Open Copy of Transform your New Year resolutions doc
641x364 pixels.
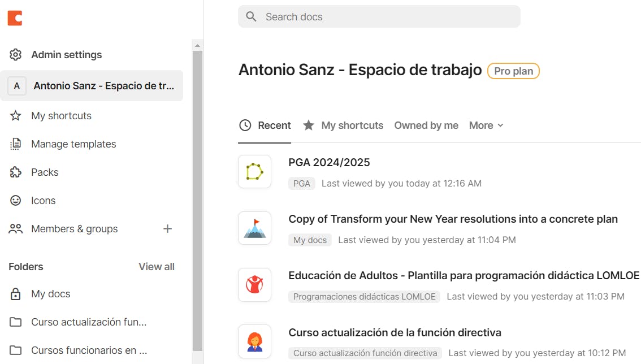(x=453, y=219)
